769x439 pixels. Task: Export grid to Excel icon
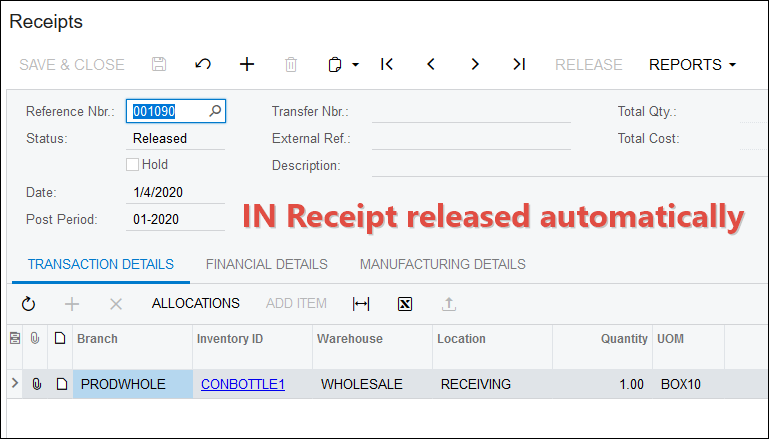pos(405,303)
